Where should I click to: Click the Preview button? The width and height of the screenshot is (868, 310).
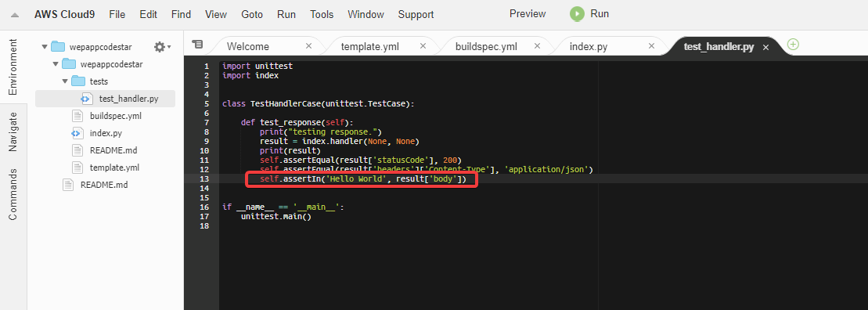pos(528,14)
